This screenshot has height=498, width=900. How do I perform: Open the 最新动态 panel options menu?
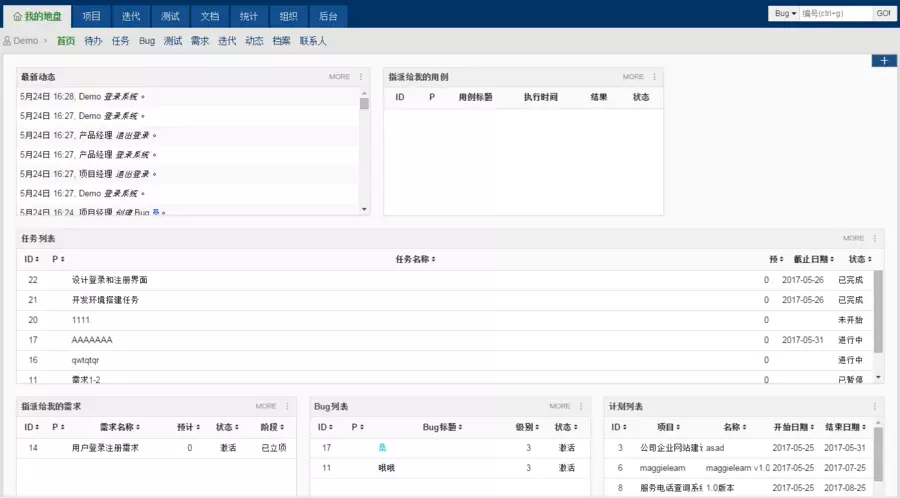[x=361, y=77]
